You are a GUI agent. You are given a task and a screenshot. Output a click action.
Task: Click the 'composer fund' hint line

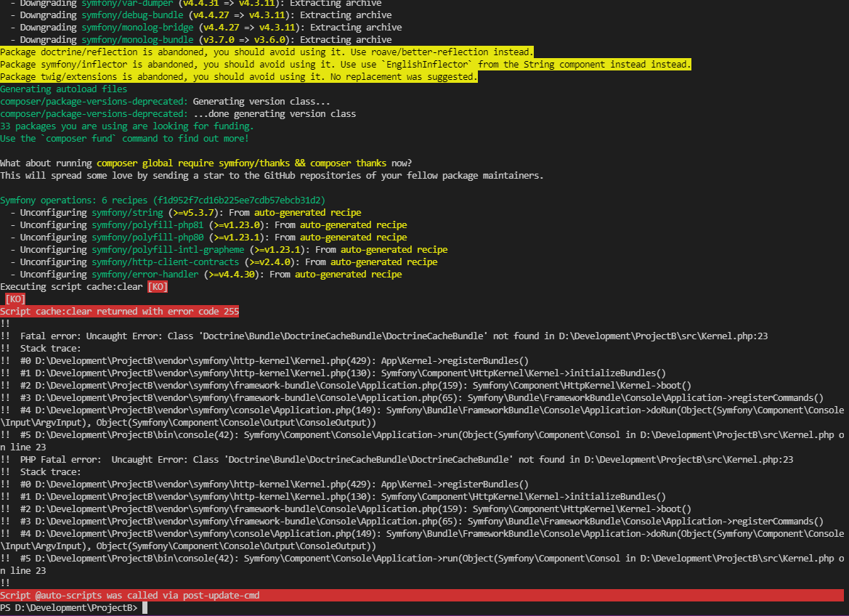pyautogui.click(x=124, y=138)
